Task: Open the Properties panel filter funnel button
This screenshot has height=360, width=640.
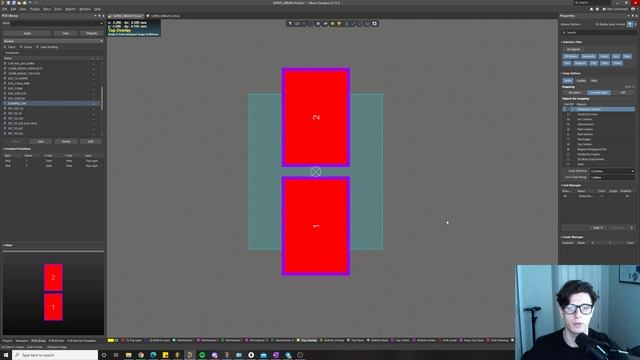Action: [630, 24]
